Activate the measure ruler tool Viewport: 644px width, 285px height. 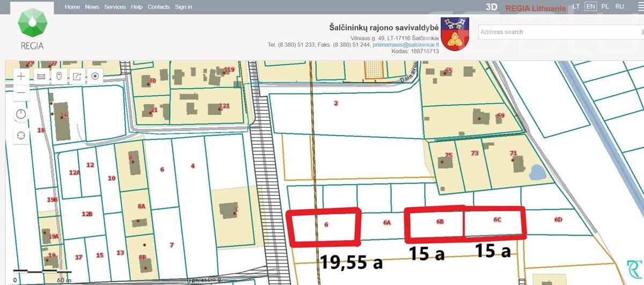[40, 76]
